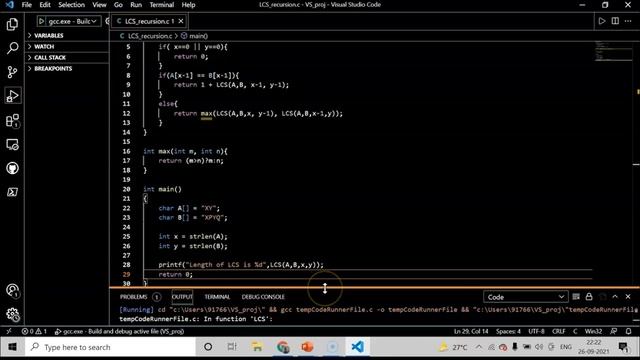Open remote window indicator in status bar
640x360 pixels.
[x=9, y=331]
